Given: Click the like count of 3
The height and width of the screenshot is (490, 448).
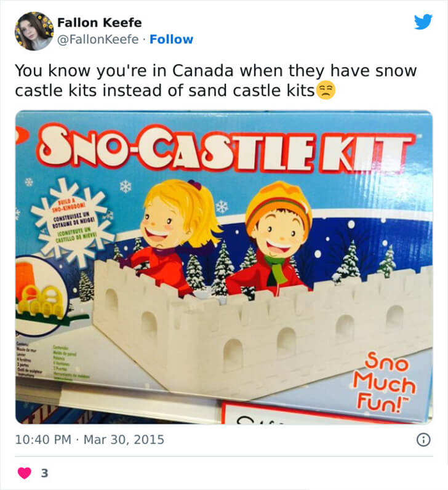Looking at the screenshot, I should coord(45,473).
